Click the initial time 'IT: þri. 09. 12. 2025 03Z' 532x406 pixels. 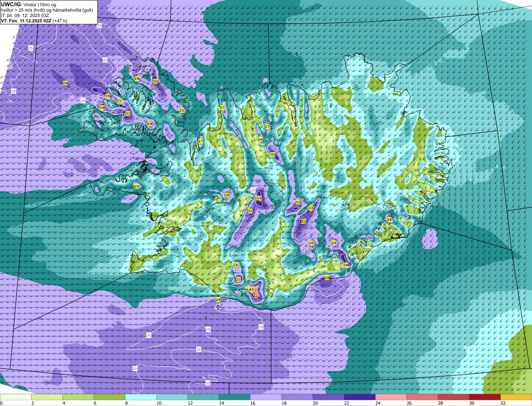(x=25, y=15)
